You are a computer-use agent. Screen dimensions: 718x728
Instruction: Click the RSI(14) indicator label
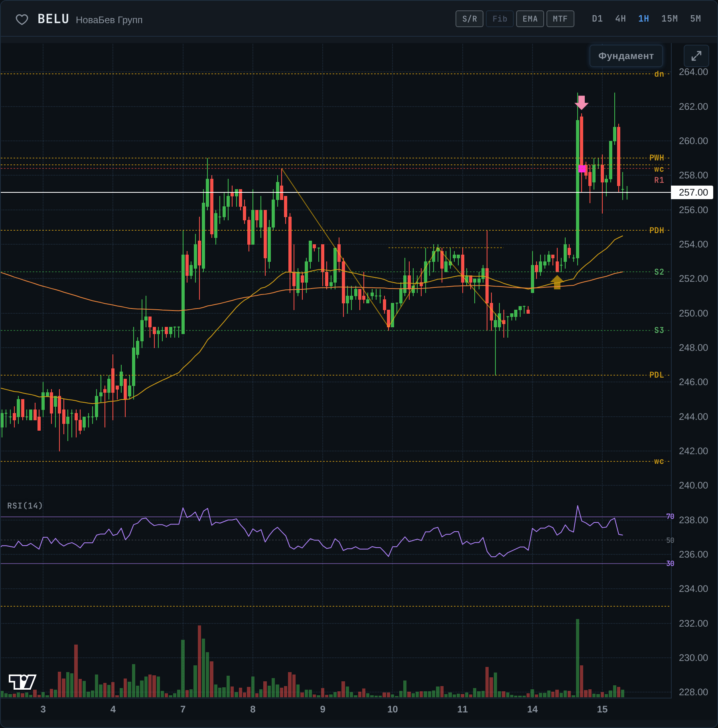pyautogui.click(x=25, y=506)
